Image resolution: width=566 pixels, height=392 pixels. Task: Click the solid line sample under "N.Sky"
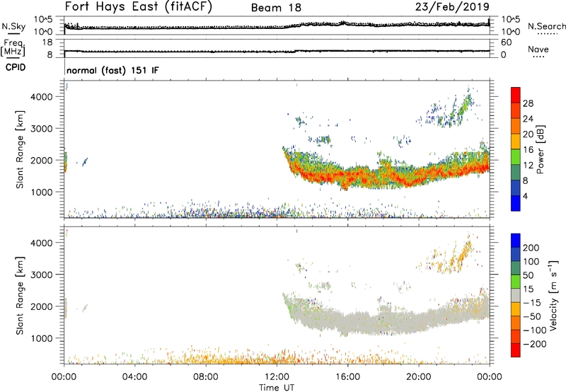coord(13,33)
